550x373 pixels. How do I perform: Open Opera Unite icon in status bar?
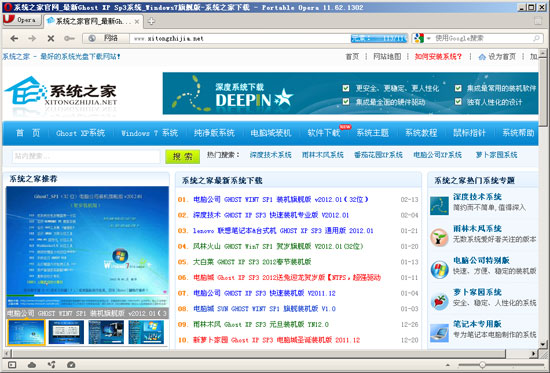pyautogui.click(x=52, y=365)
